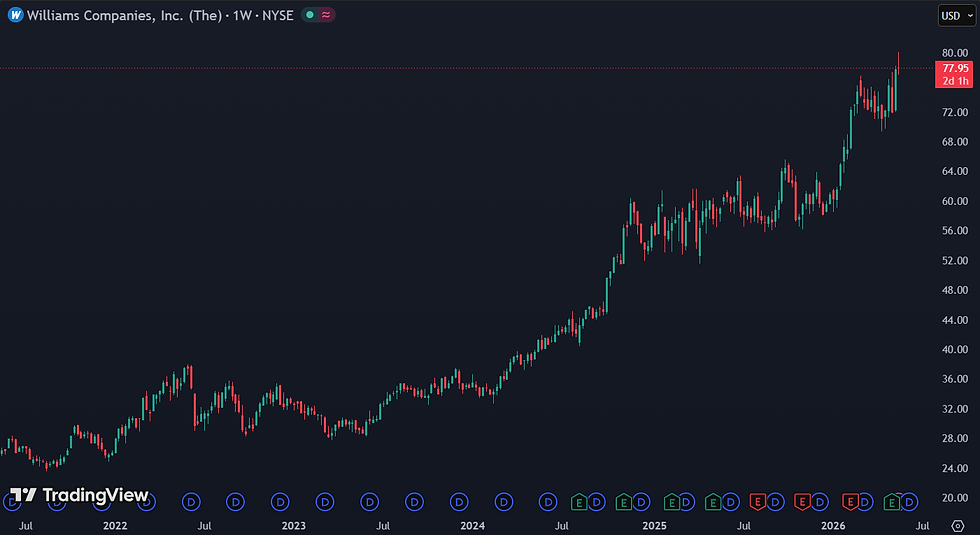Click the Williams Companies, Inc. symbol title
The image size is (980, 535).
coord(124,15)
